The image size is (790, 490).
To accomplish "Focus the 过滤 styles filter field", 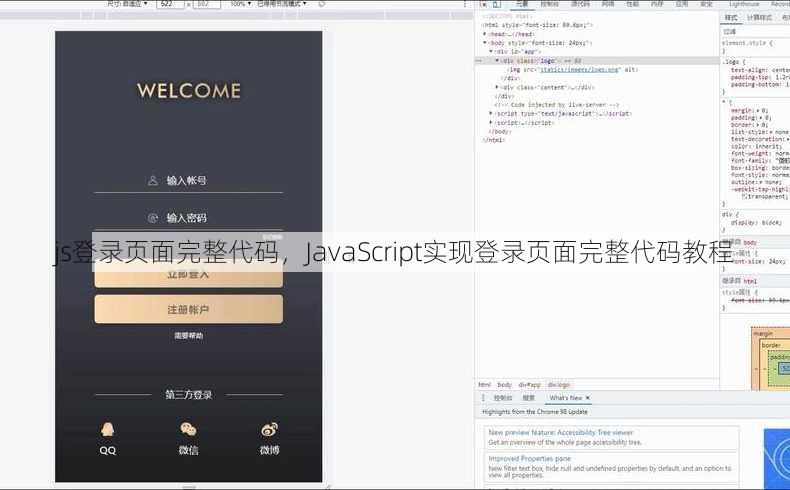I will 755,31.
